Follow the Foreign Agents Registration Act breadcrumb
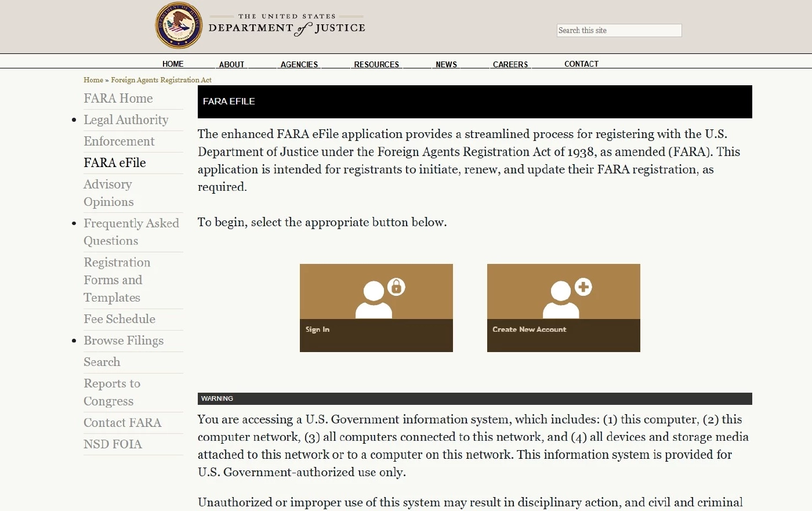Screen dimensions: 812x511 pos(161,80)
